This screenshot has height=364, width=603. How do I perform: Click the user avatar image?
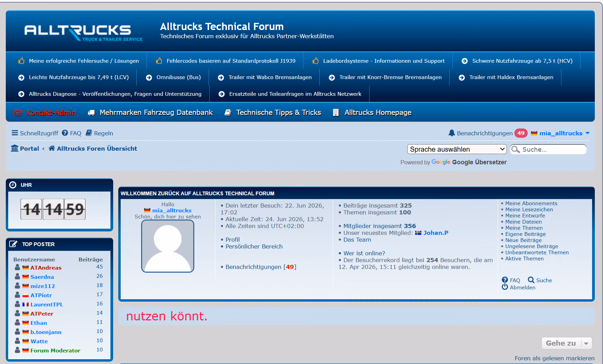[x=168, y=246]
